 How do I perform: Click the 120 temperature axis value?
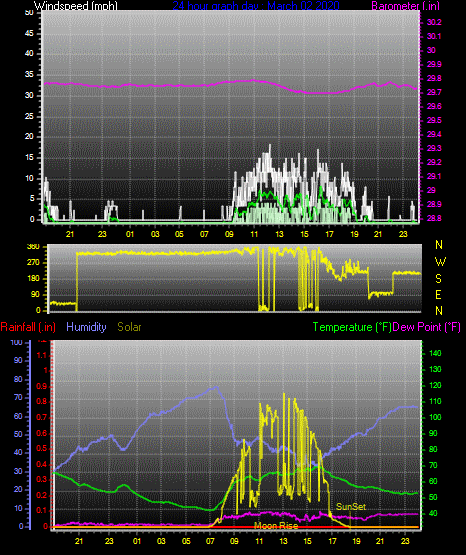click(x=435, y=385)
